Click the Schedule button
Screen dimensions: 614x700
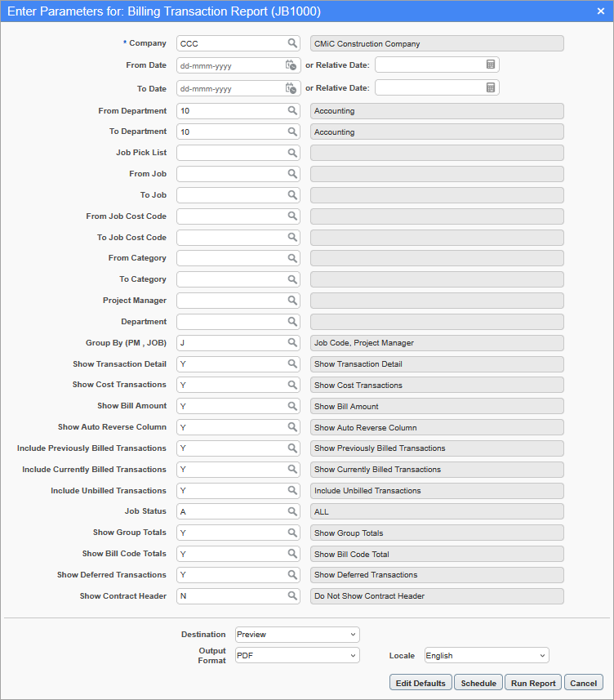tap(478, 682)
